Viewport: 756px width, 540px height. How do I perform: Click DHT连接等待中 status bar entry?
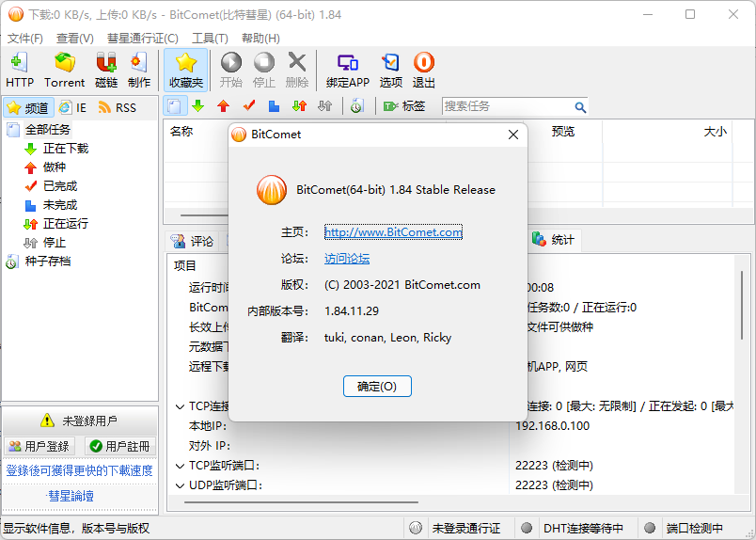click(x=583, y=529)
